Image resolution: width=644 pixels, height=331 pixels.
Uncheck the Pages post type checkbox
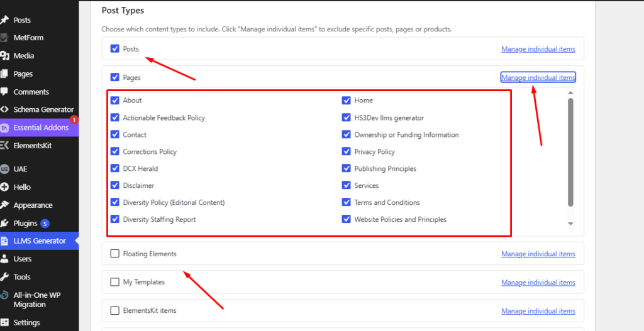pos(114,77)
